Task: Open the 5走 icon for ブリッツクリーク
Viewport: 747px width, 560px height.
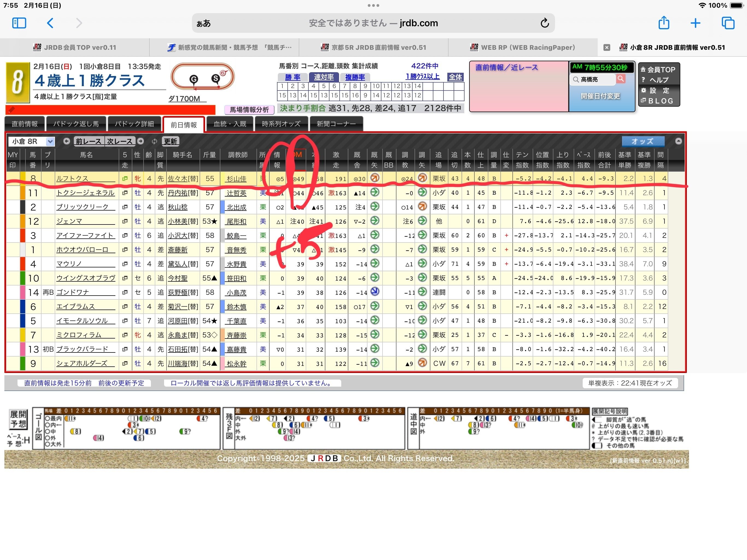Action: [x=125, y=207]
